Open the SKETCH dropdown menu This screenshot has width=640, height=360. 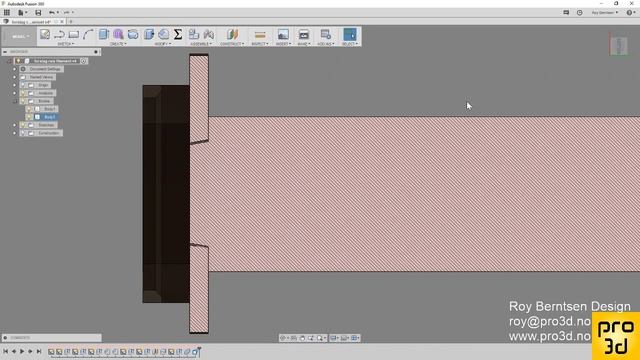(65, 44)
